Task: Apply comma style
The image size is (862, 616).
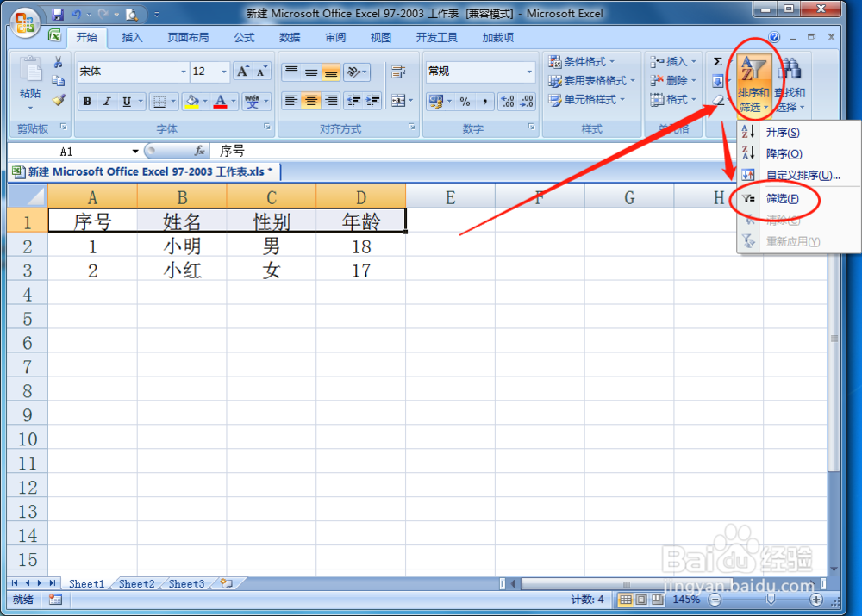Action: (484, 101)
